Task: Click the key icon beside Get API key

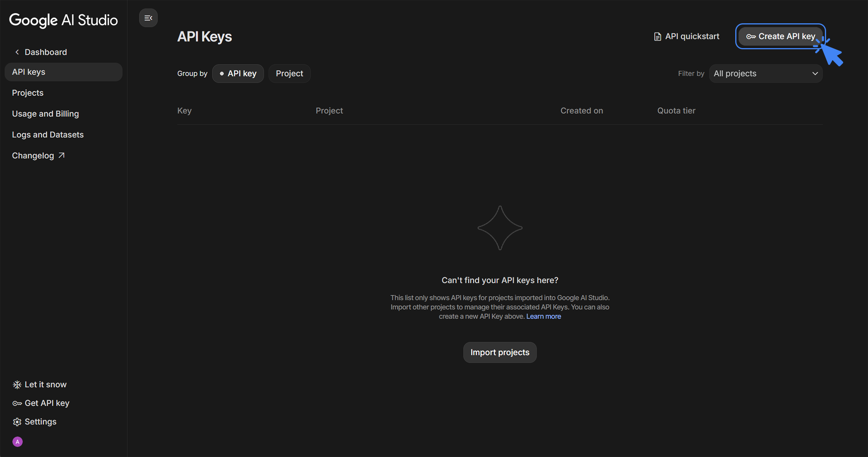Action: point(17,403)
